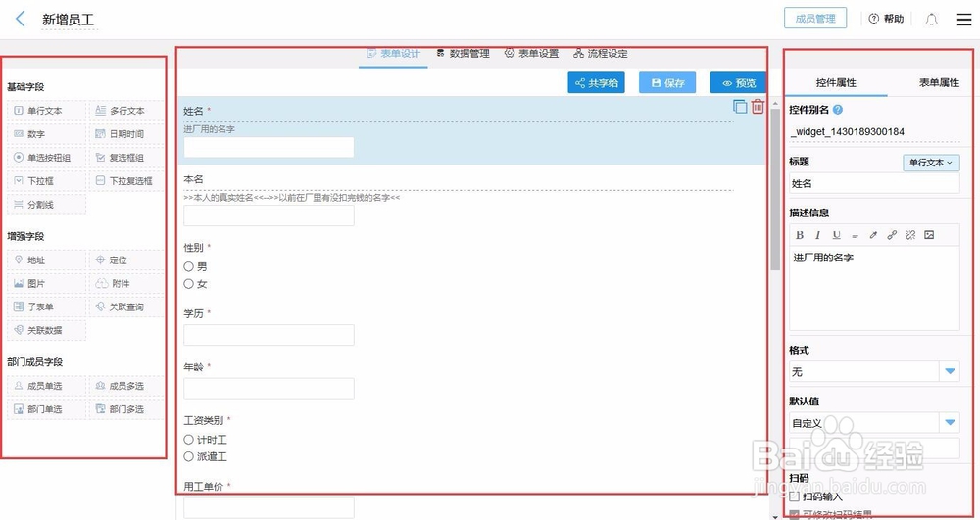Insert link in 描述信息 editor

point(892,235)
